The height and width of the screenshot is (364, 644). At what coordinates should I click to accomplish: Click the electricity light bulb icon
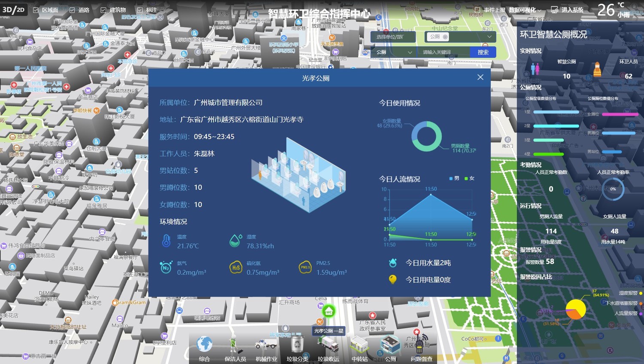pyautogui.click(x=392, y=279)
